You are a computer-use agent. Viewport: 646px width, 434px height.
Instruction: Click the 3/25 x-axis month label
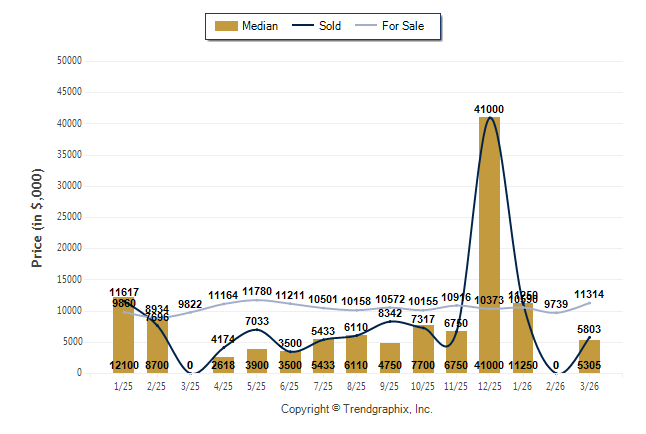click(x=190, y=387)
